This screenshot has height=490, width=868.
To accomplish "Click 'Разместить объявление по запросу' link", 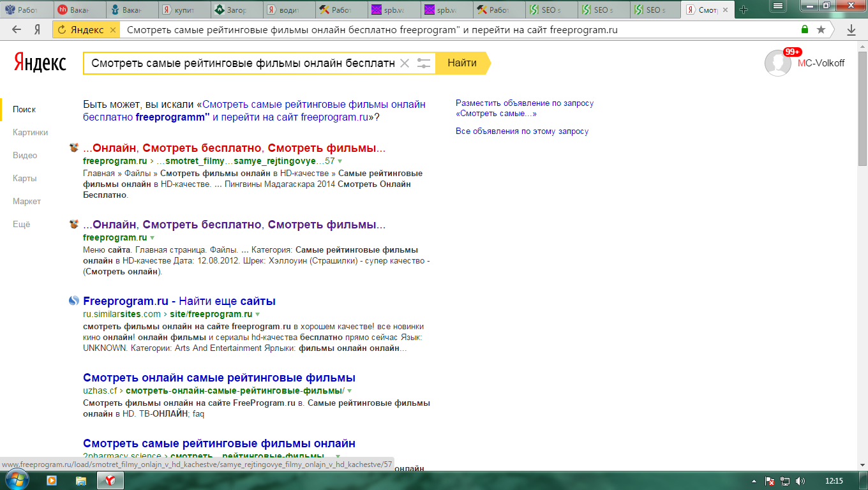I will pyautogui.click(x=525, y=108).
